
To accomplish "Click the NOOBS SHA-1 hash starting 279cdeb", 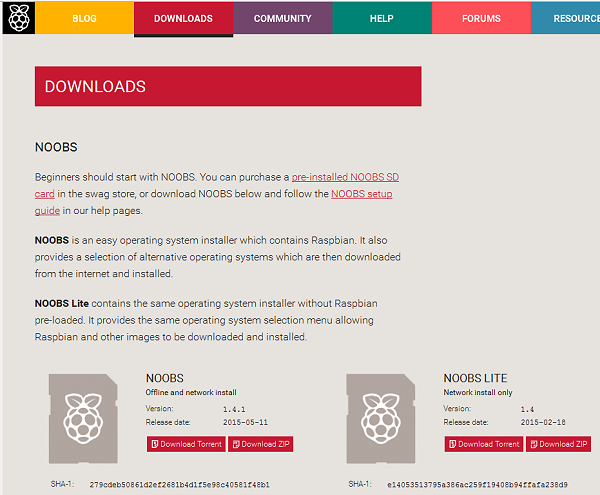I will coord(179,485).
